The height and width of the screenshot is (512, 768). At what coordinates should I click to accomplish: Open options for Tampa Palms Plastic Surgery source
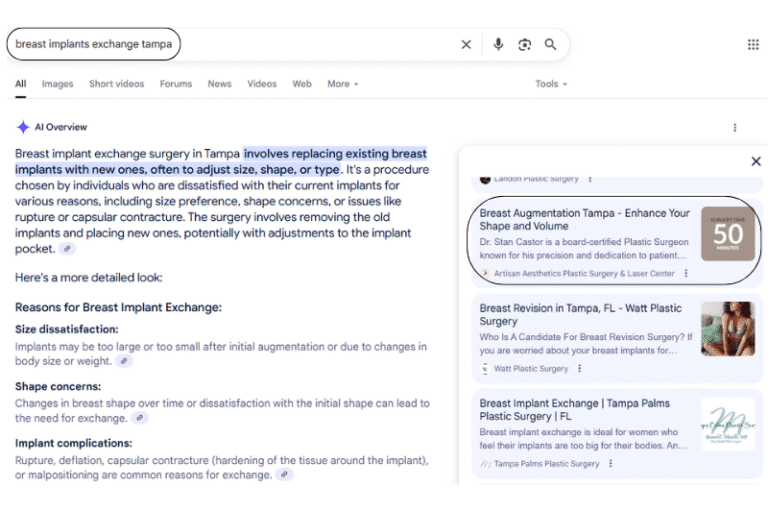pos(610,463)
